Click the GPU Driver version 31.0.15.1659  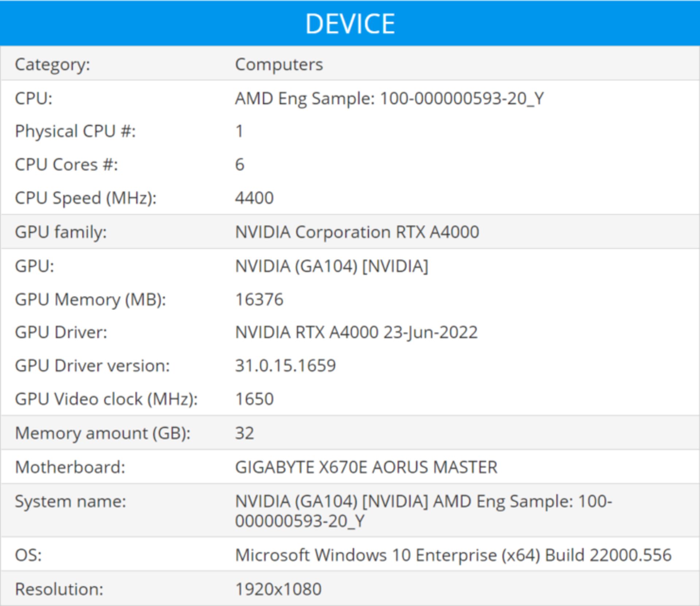[286, 365]
